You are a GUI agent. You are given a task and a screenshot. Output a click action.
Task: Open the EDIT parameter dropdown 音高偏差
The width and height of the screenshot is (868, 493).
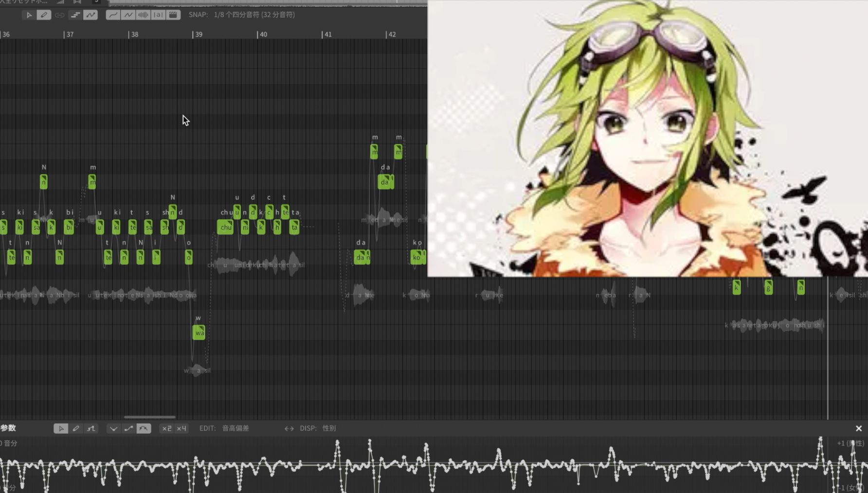[x=235, y=428]
